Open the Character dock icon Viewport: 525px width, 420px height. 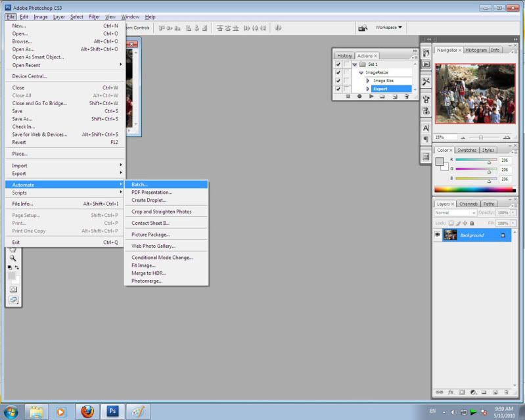(426, 128)
